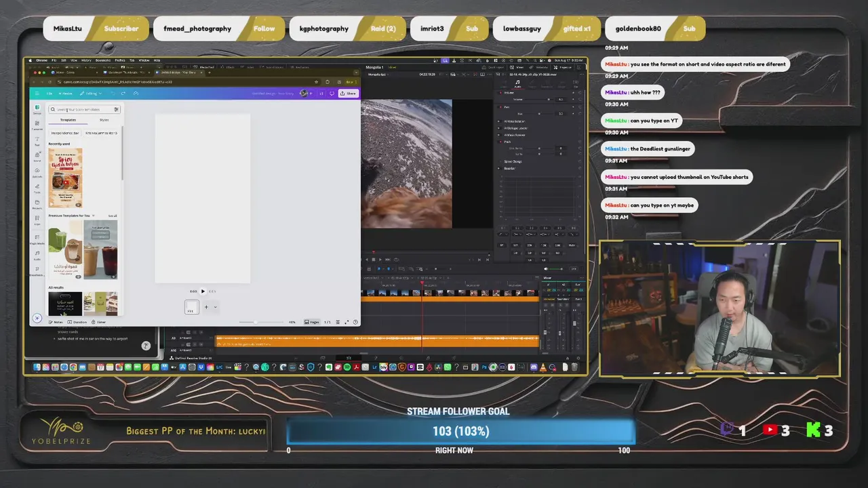Open the Mongolia timeline name dropdown
The width and height of the screenshot is (868, 488).
[378, 75]
